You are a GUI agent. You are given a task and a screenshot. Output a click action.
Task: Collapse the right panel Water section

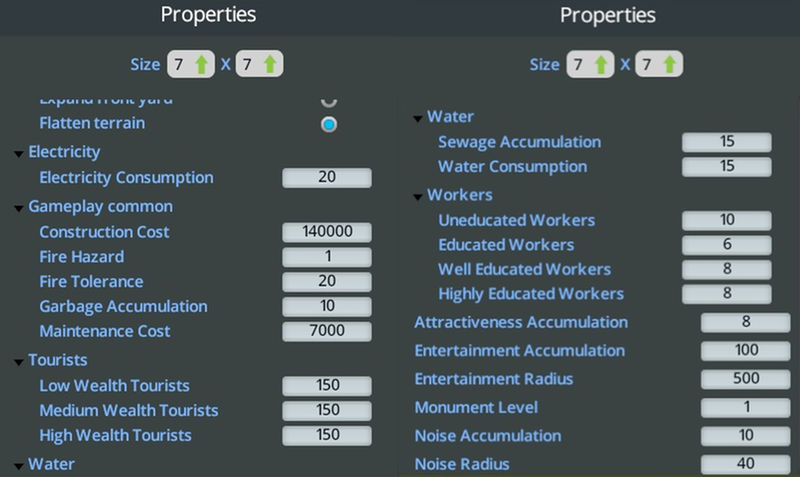click(417, 118)
